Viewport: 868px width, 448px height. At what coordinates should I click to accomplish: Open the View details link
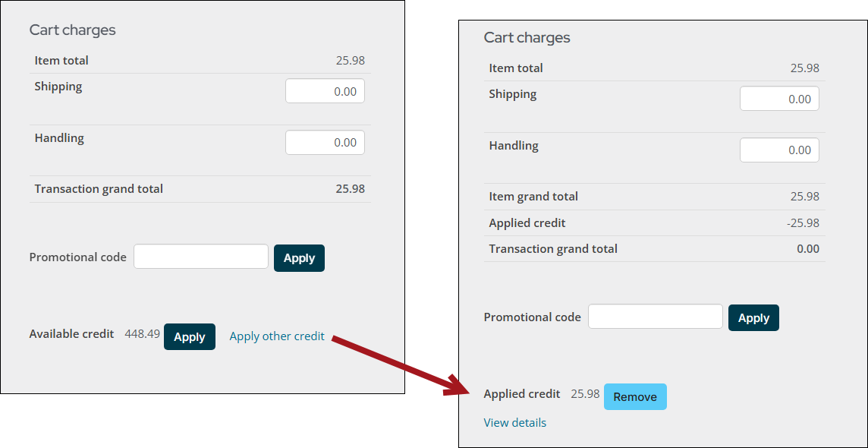click(x=514, y=422)
